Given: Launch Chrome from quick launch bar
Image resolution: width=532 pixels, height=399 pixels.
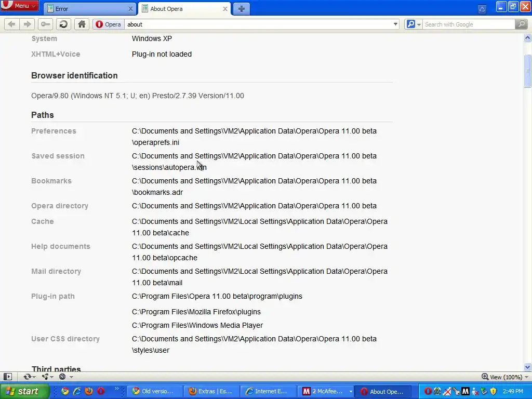Looking at the screenshot, I should click(64, 391).
